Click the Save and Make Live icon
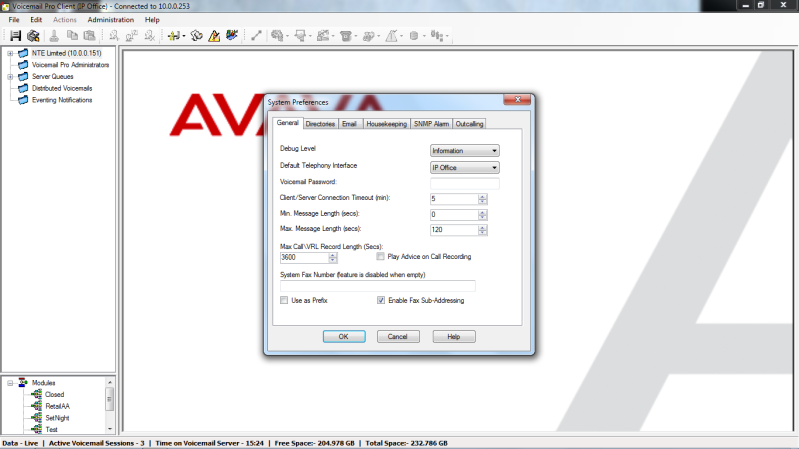 (x=33, y=36)
